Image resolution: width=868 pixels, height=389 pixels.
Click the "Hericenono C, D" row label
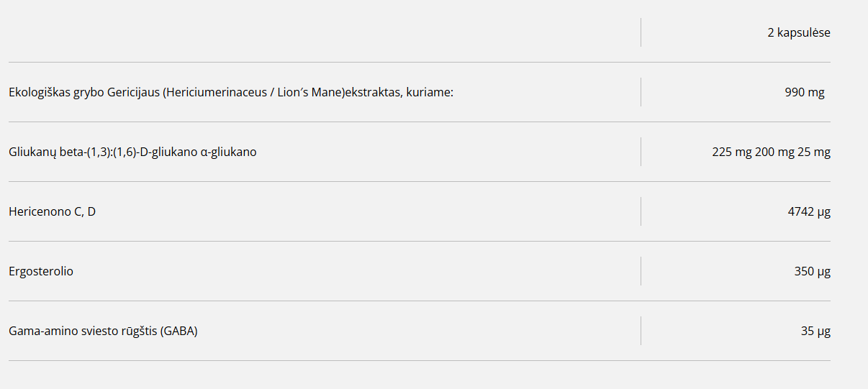52,211
